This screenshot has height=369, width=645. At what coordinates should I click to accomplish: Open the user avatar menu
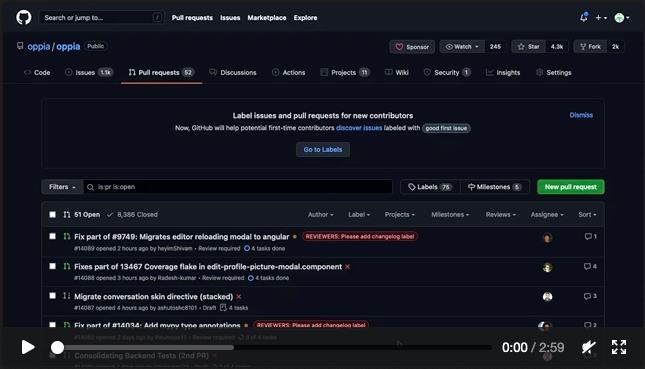[622, 18]
